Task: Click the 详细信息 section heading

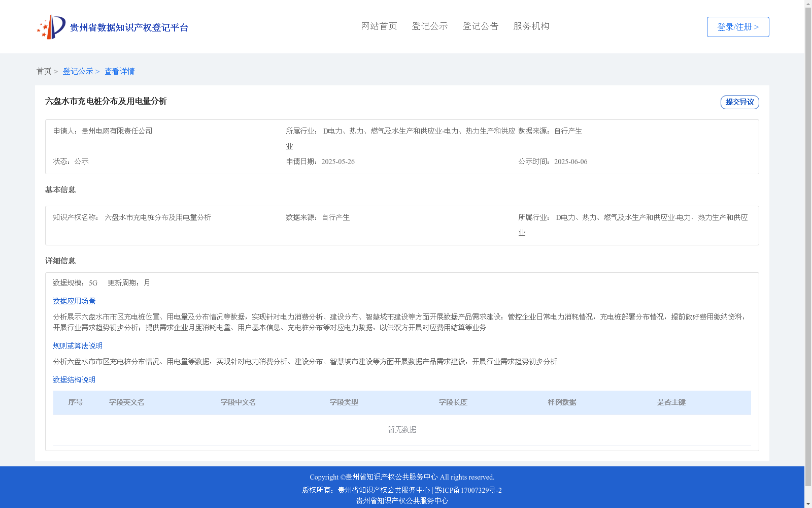Action: [60, 261]
